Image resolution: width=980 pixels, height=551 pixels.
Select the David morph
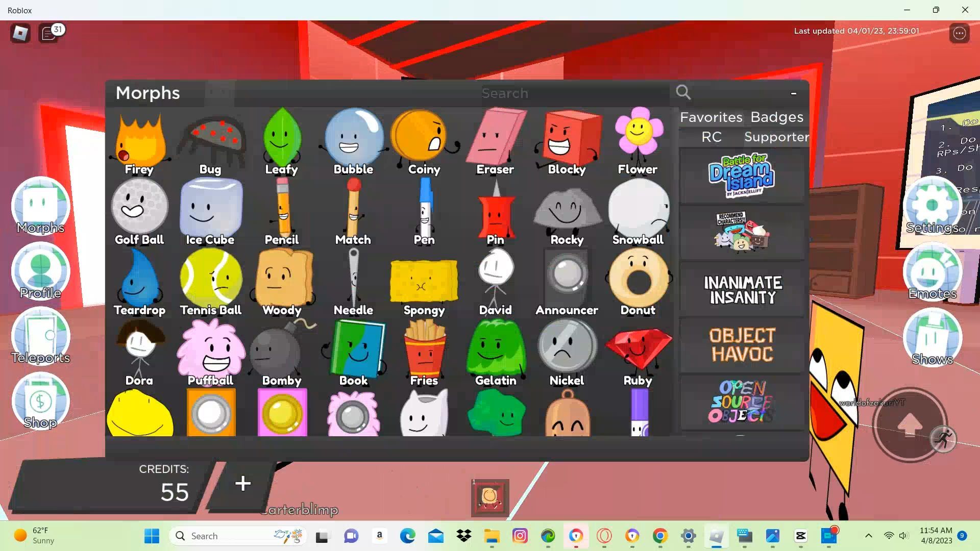[495, 283]
